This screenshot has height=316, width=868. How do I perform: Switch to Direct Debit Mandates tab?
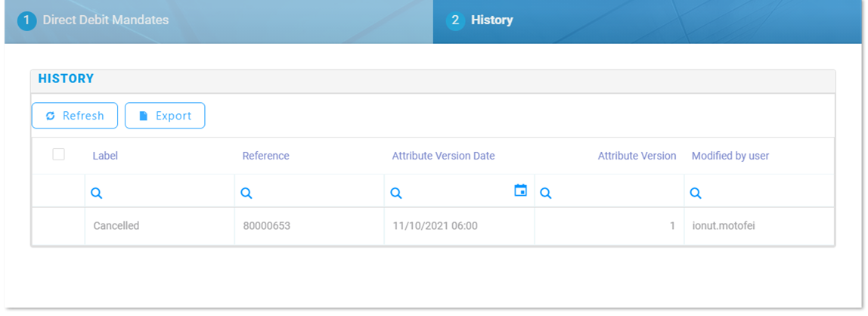[x=105, y=20]
